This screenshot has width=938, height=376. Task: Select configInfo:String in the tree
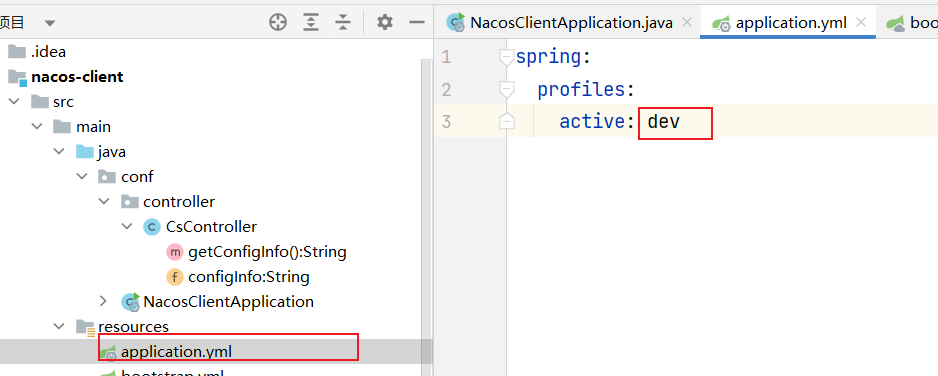(249, 277)
